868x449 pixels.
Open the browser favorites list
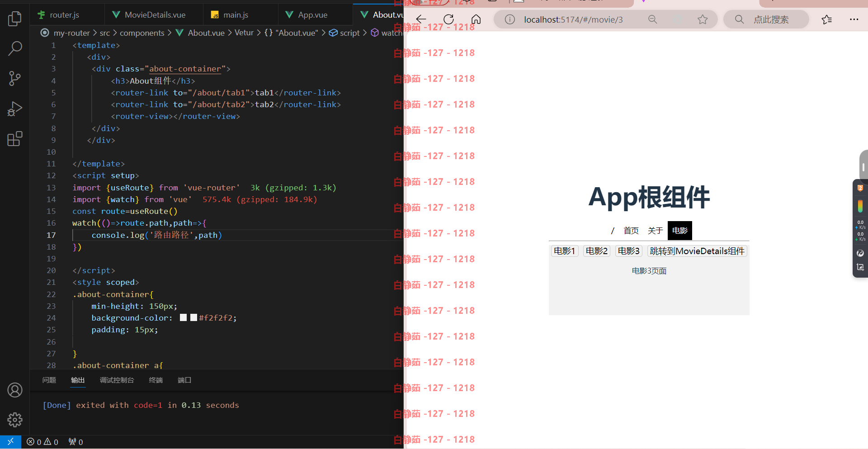coord(826,19)
